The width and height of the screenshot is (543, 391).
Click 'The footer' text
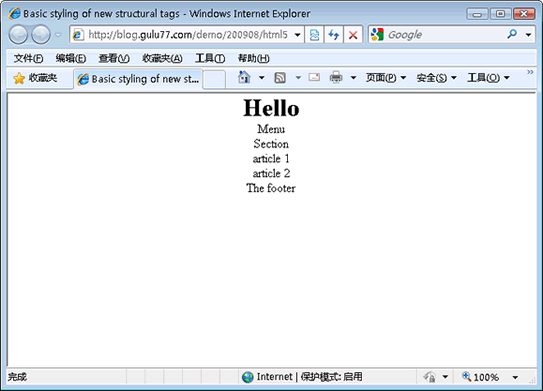271,188
